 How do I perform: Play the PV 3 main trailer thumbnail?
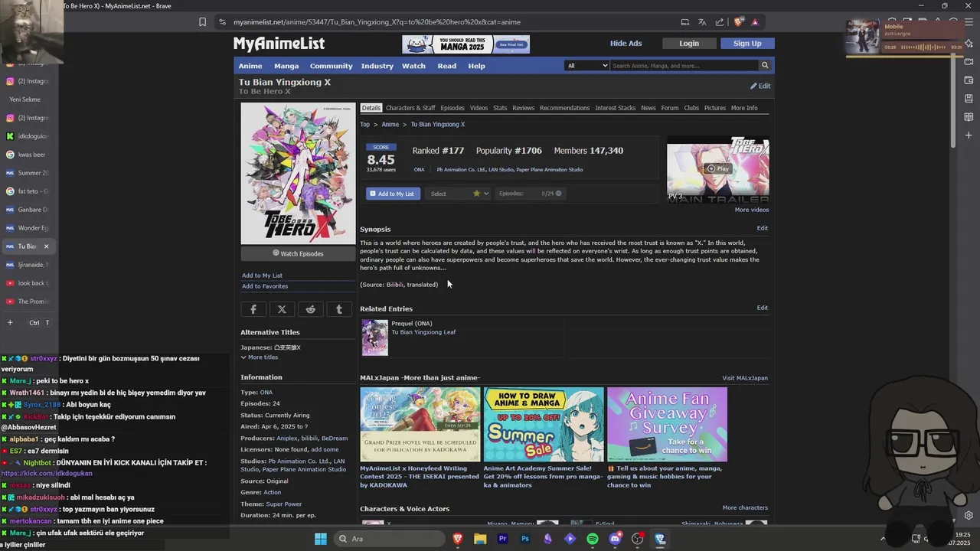tap(718, 168)
